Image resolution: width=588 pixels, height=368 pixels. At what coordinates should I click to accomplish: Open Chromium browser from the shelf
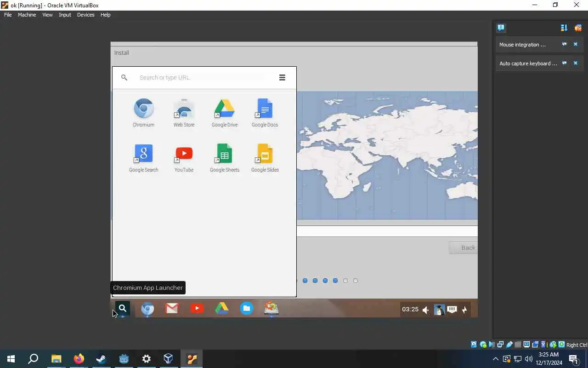point(147,308)
